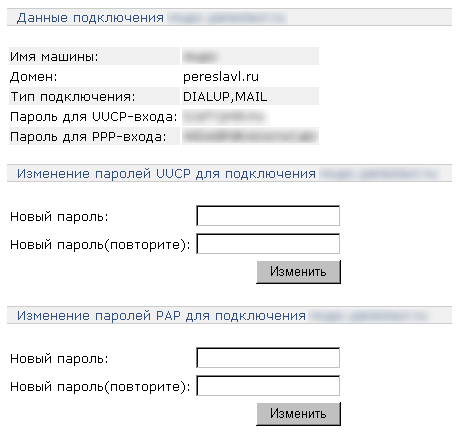Click the 'Изменить' button under the PAP section

point(298,414)
